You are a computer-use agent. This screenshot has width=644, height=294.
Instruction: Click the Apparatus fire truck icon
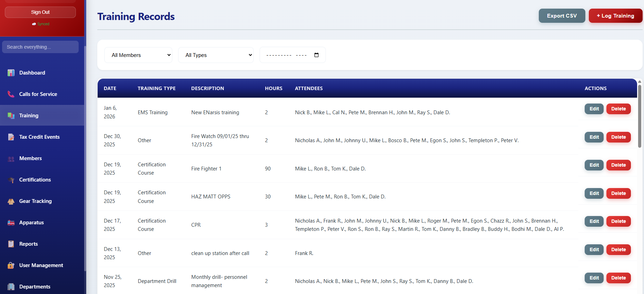tap(11, 223)
